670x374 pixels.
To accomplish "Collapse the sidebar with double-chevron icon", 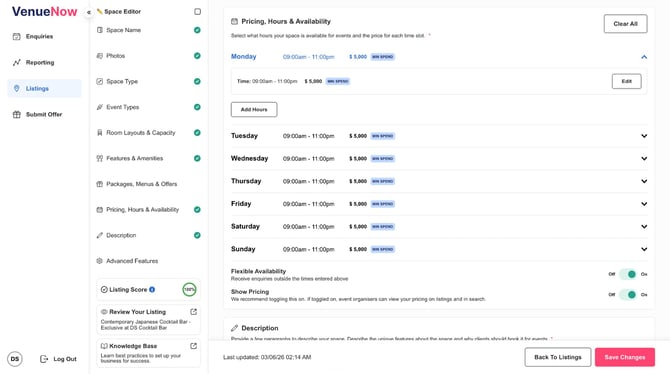I will coord(89,12).
